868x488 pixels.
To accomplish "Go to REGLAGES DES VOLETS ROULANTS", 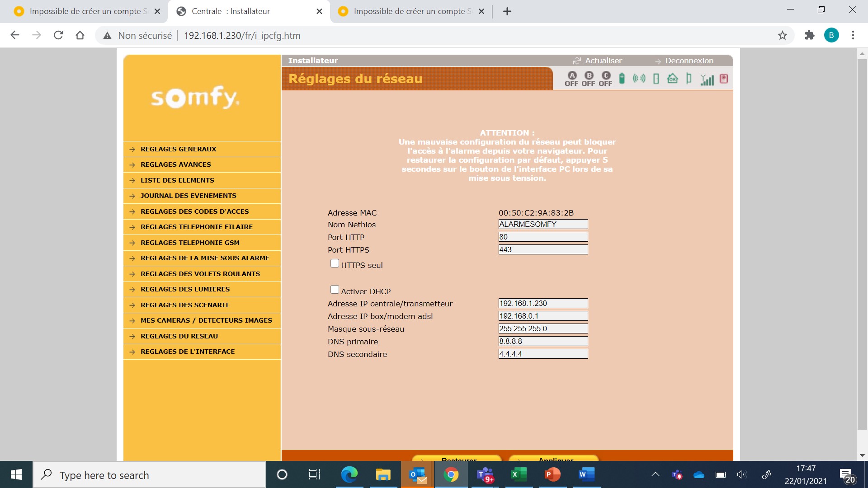I will point(202,274).
